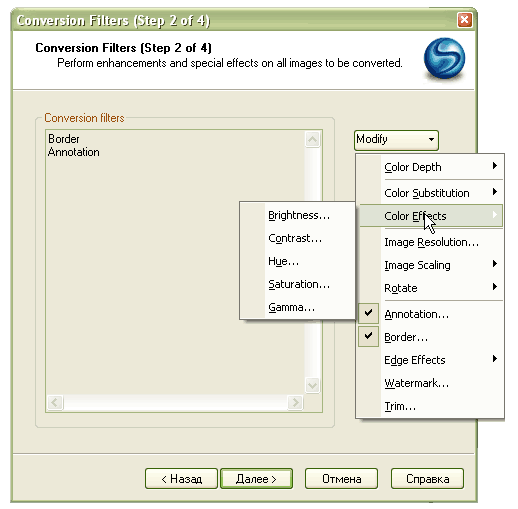Click the horizontal scroll left arrow
This screenshot has width=518, height=509.
tap(55, 402)
